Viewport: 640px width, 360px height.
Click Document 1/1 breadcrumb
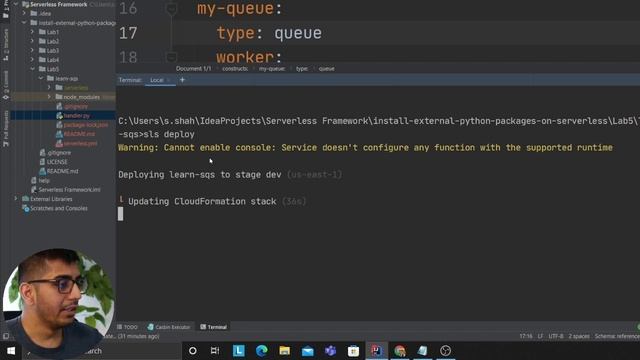coord(193,69)
